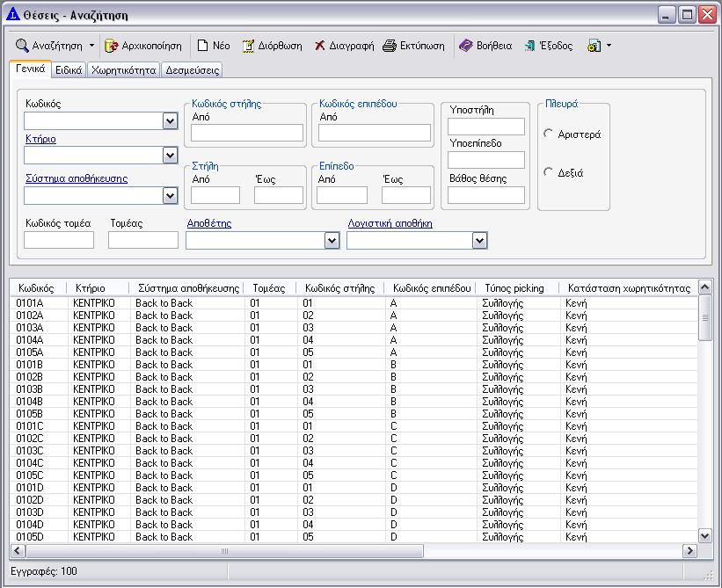Sort by the Κτήριο column header
The image size is (722, 588).
98,288
